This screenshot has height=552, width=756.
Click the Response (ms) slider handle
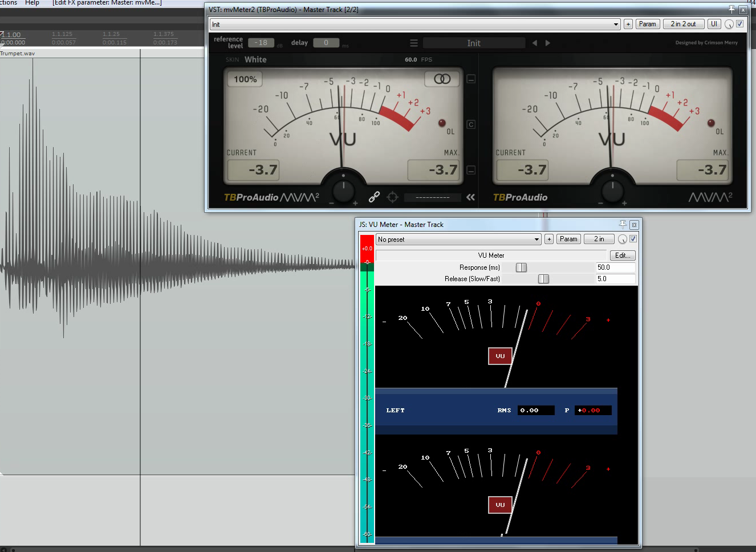pos(521,267)
